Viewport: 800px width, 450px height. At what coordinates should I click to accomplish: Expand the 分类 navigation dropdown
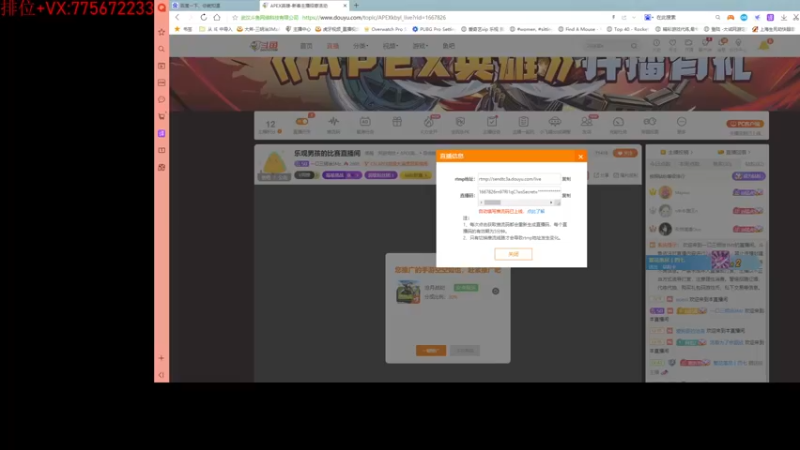[x=360, y=46]
